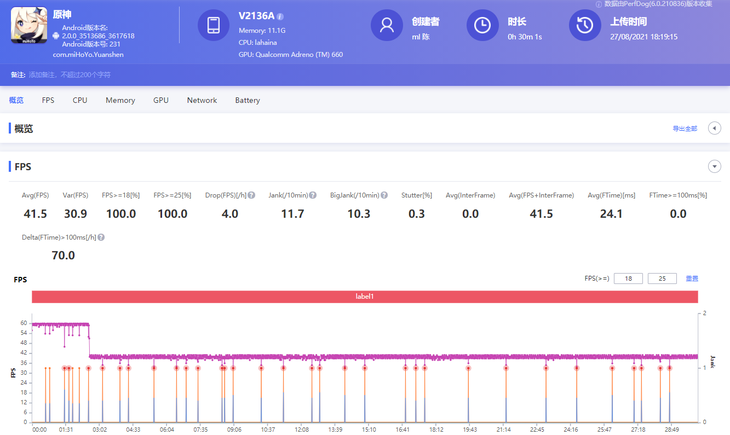Open help icon next to Drop(FPS)[/h]
This screenshot has width=730, height=435.
[251, 196]
